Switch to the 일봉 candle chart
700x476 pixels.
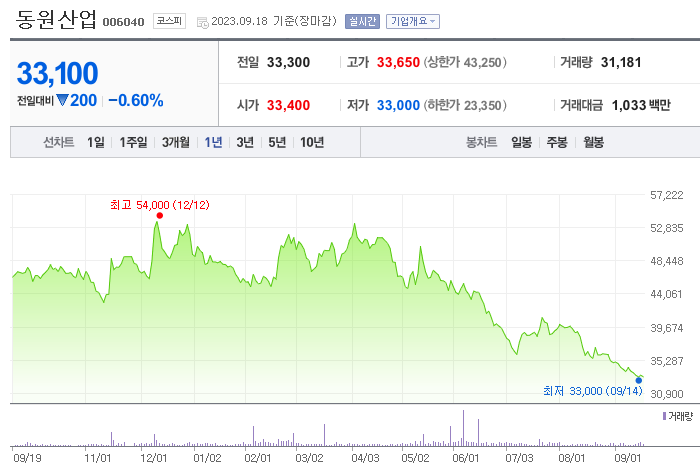click(x=521, y=142)
